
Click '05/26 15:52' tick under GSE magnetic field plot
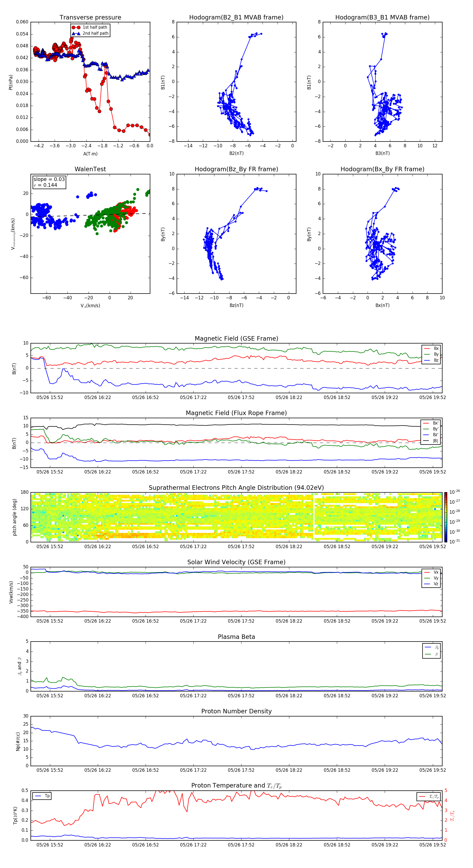point(49,398)
